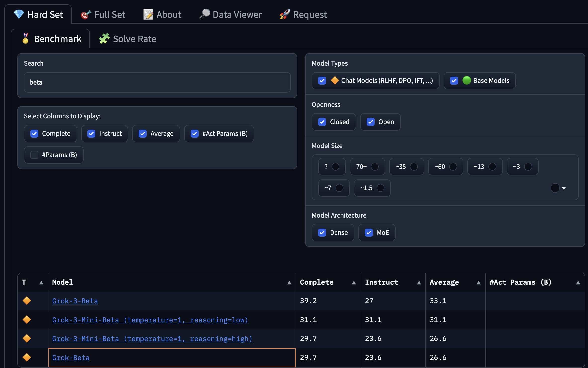Remove the '~60' model size chip

[453, 167]
